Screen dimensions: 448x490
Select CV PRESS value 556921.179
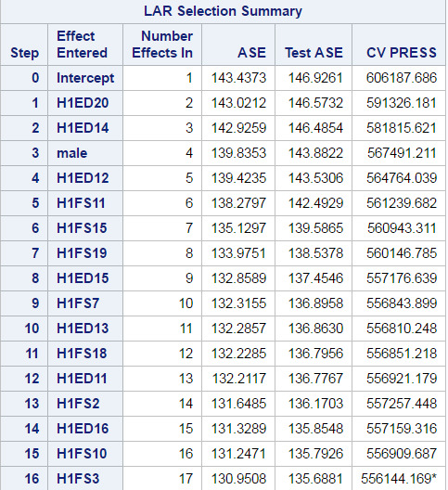(402, 379)
